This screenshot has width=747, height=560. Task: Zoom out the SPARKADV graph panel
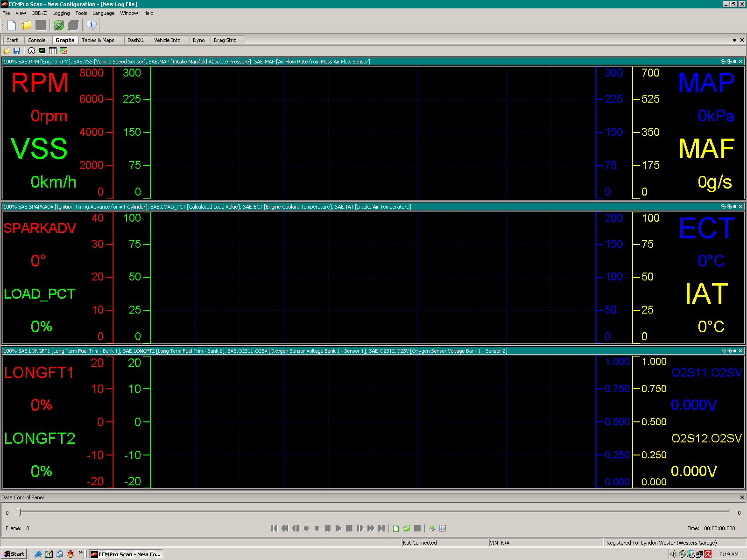(723, 207)
